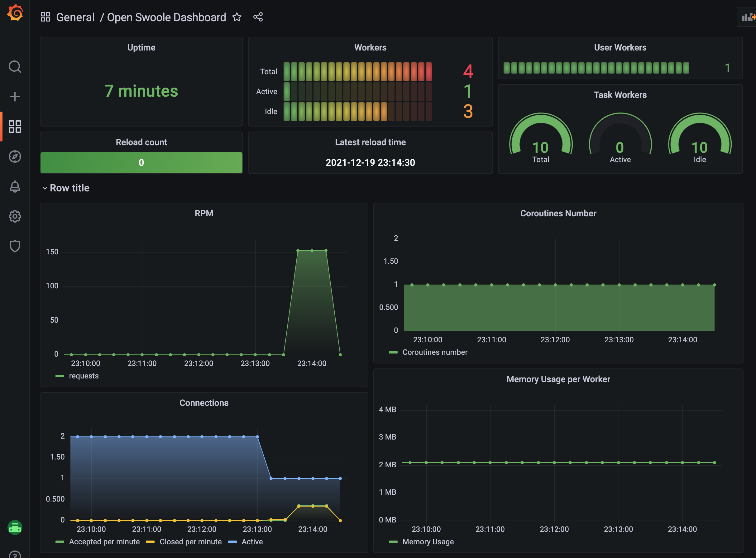Open the sidebar search icon
Image resolution: width=756 pixels, height=558 pixels.
(15, 67)
